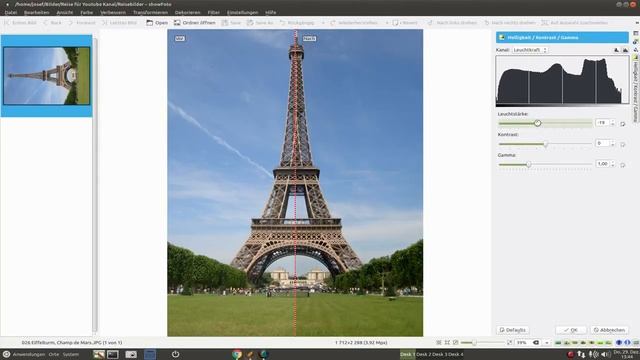Confirm with the OK button
This screenshot has height=360, width=640.
(571, 330)
